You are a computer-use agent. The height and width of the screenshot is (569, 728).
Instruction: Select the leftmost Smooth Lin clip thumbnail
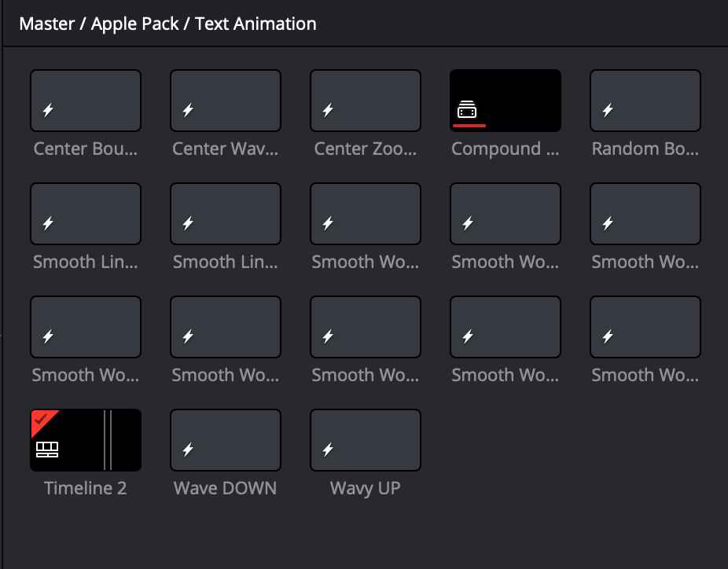point(86,213)
